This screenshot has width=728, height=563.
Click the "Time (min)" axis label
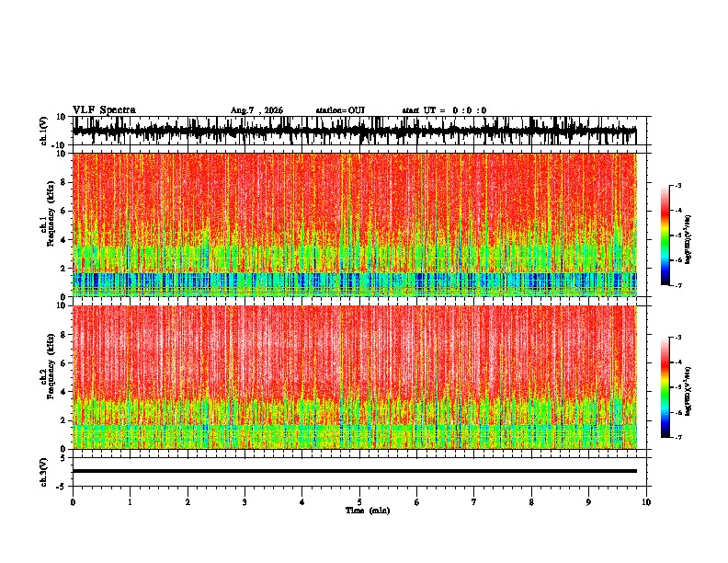coord(368,511)
